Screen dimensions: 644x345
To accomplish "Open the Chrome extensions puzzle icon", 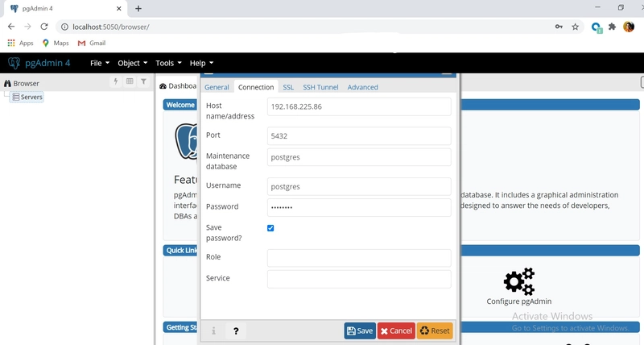I will point(613,27).
